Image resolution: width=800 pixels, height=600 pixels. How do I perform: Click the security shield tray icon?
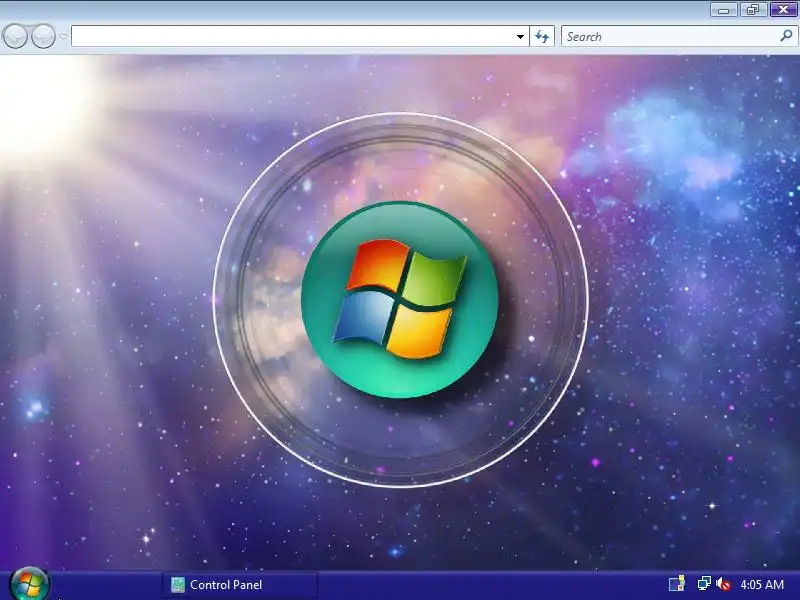pos(677,584)
